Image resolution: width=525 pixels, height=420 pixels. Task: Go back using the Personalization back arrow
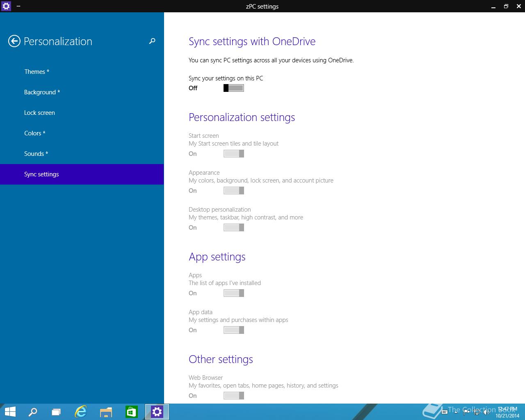[14, 41]
